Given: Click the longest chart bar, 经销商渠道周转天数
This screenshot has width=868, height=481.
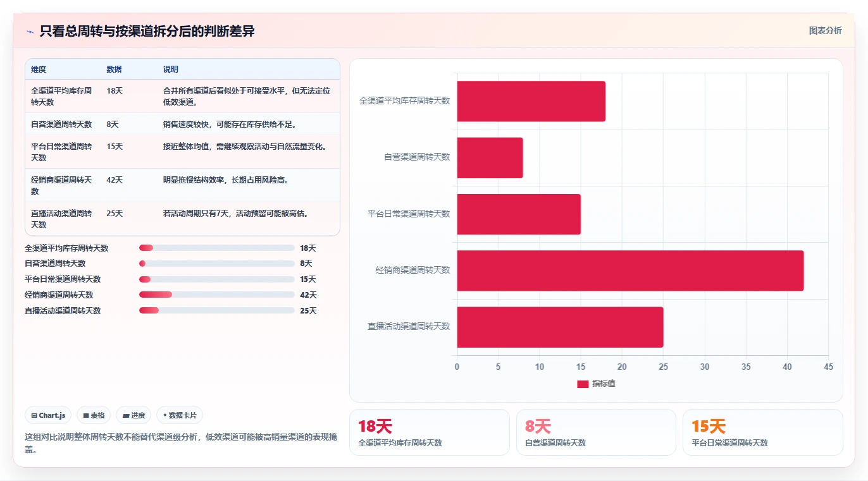Looking at the screenshot, I should (x=630, y=271).
